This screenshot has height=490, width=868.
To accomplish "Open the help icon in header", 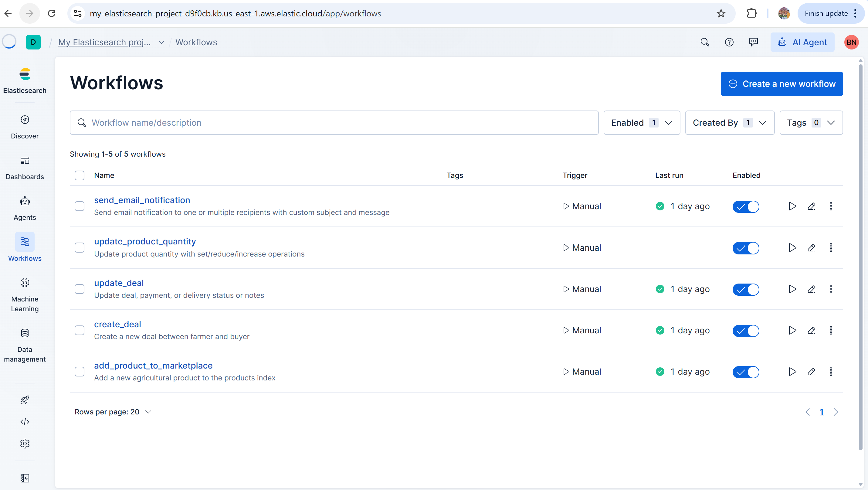I will click(x=729, y=42).
